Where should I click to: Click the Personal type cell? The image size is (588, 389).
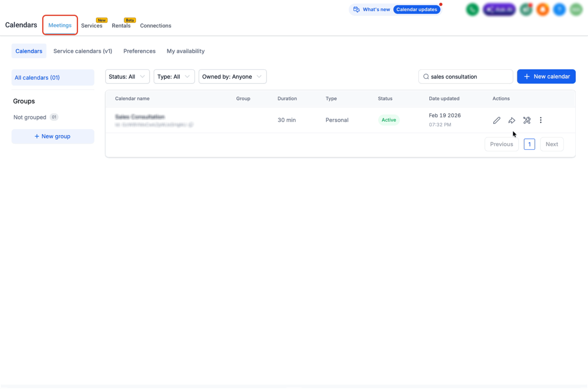pos(337,120)
